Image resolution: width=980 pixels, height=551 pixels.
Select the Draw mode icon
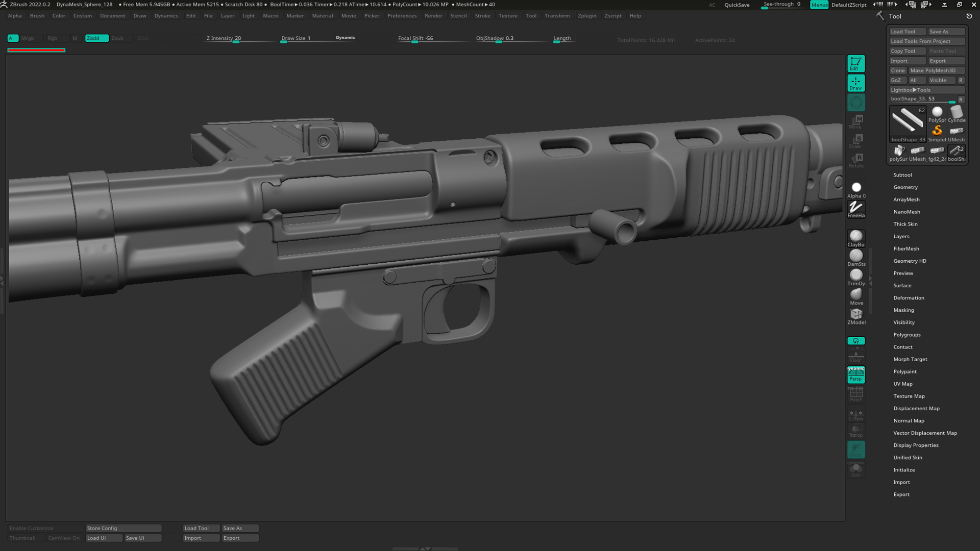tap(856, 83)
